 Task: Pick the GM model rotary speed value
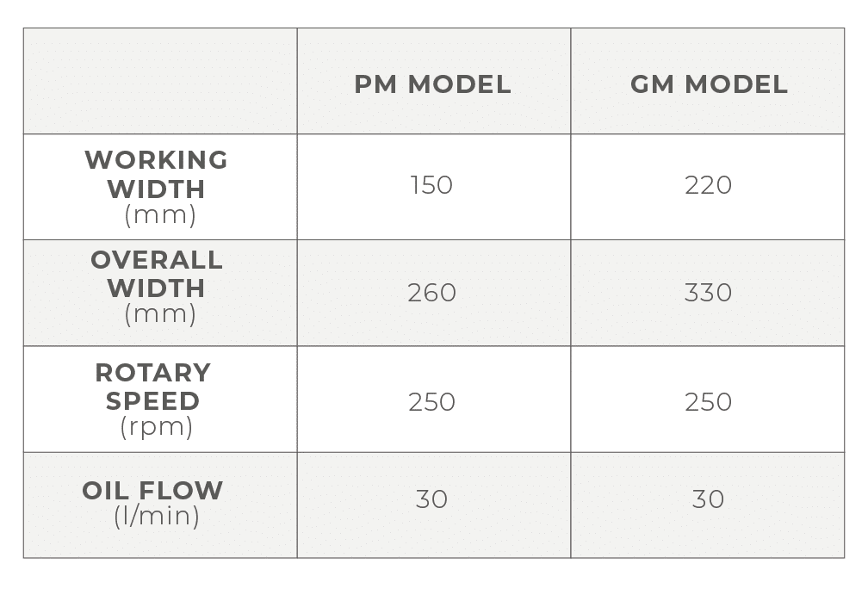point(708,402)
